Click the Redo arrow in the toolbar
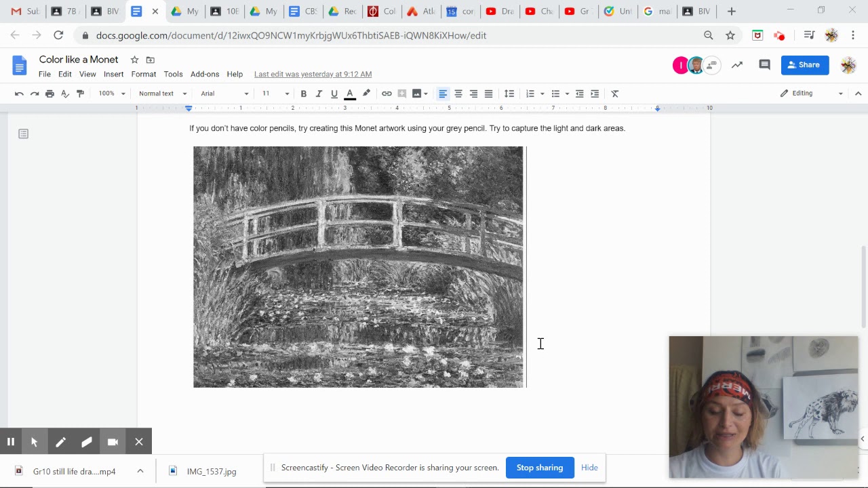The height and width of the screenshot is (488, 868). pos(35,94)
